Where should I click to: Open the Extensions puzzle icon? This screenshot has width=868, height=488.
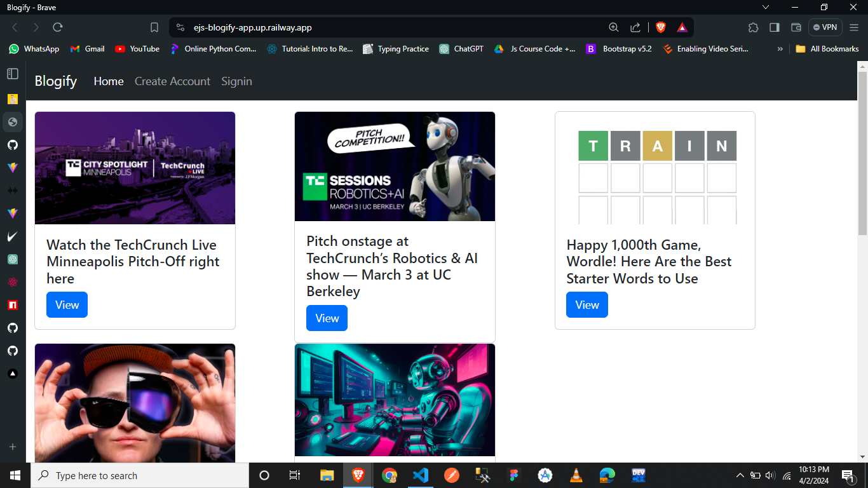coord(754,27)
